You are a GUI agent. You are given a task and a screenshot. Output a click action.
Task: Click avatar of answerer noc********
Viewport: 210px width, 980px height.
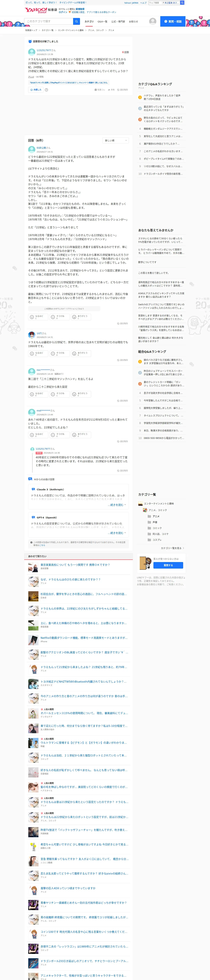click(x=32, y=372)
